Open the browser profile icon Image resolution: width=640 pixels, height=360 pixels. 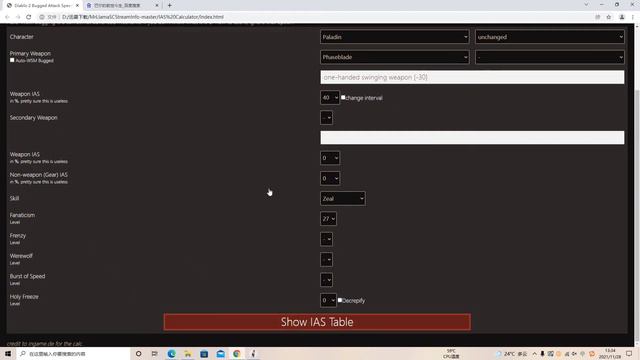coord(622,17)
